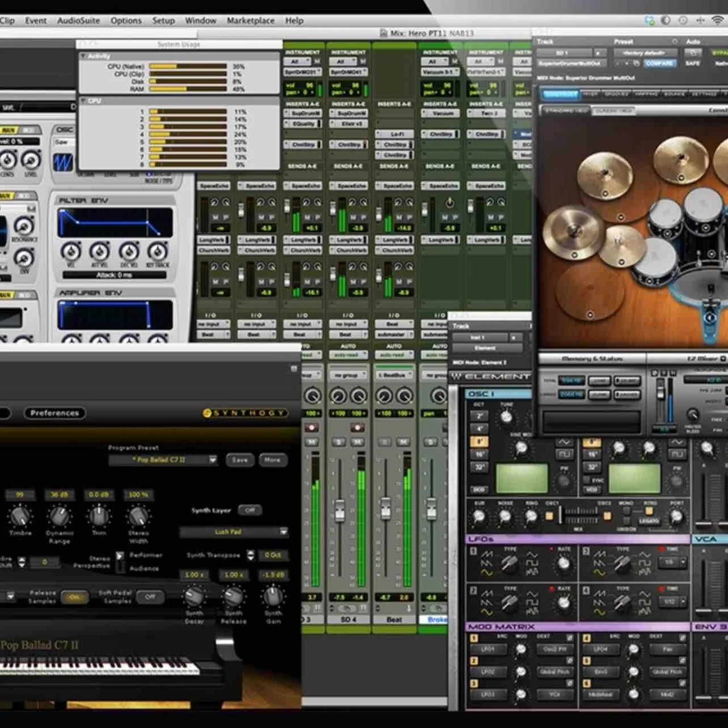
Task: Open submaster output selector in mixer
Action: tap(394, 335)
